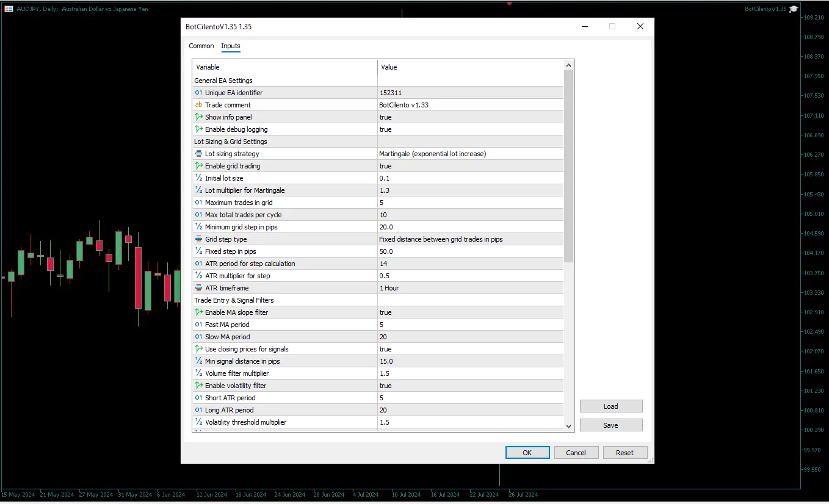Toggle the Enable volatility filter value
This screenshot has width=829, height=504.
471,386
